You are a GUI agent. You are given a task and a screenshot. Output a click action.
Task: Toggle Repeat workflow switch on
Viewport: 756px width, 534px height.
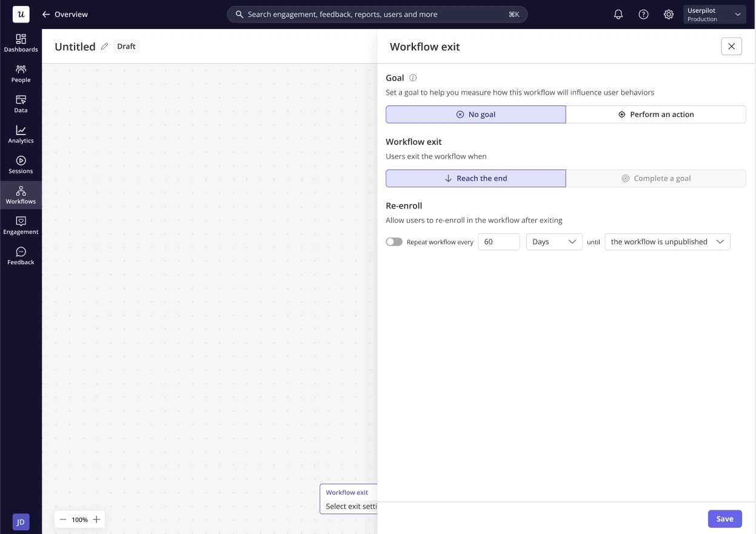point(394,242)
